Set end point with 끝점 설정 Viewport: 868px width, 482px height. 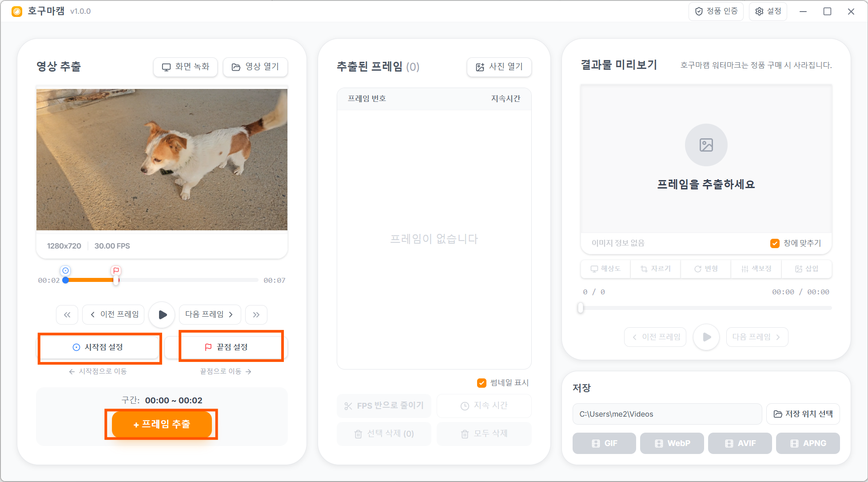(227, 347)
